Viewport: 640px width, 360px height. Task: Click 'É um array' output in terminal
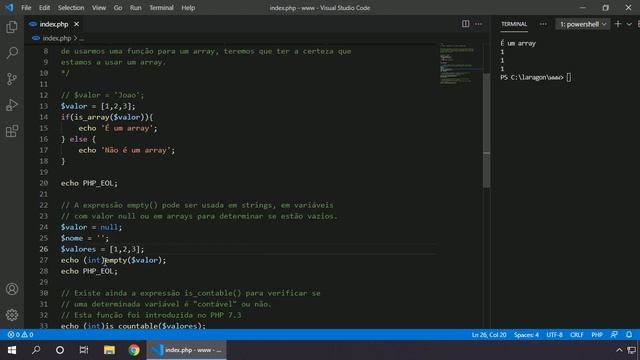click(x=518, y=43)
